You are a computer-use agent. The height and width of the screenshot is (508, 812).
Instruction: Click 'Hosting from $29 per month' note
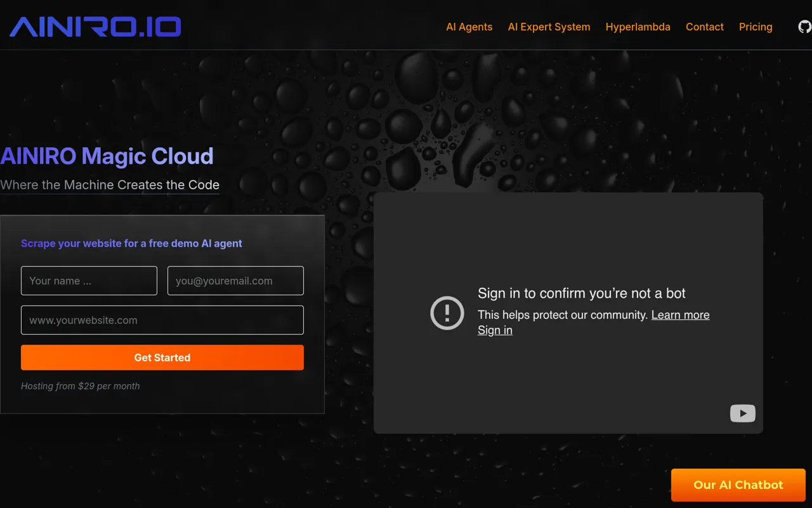81,386
